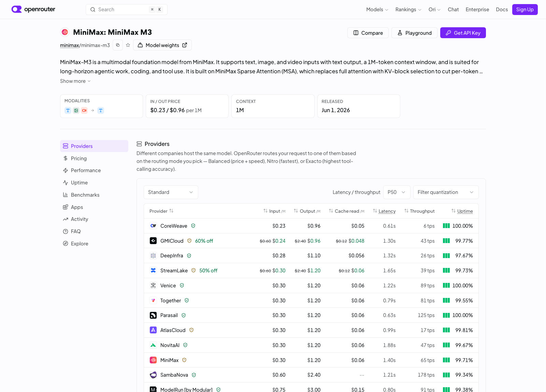Image resolution: width=546 pixels, height=392 pixels.
Task: Open Enterprise page from header
Action: (477, 10)
